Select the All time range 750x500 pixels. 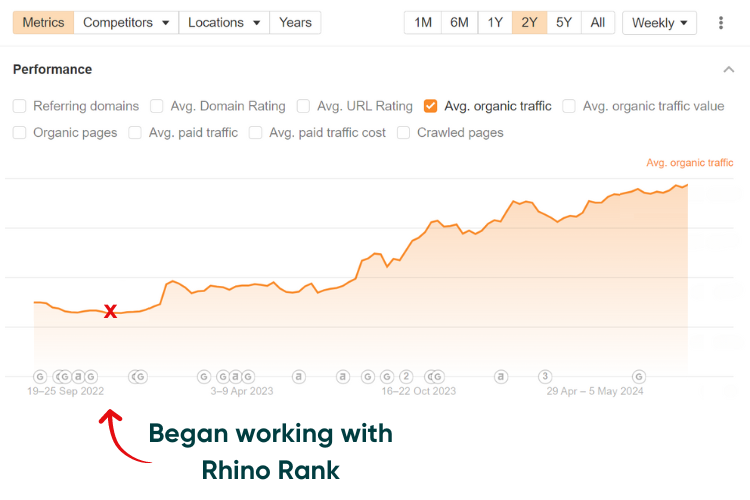tap(598, 22)
